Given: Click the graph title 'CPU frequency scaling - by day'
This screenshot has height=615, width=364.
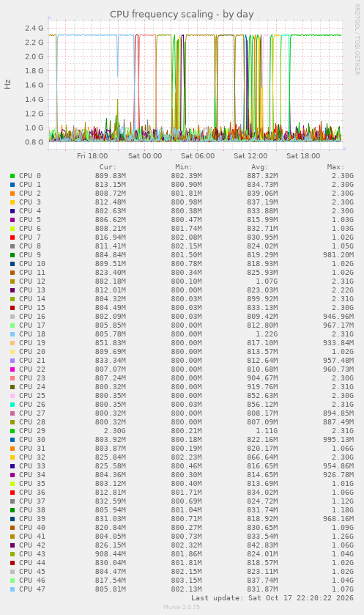Looking at the screenshot, I should tap(182, 14).
